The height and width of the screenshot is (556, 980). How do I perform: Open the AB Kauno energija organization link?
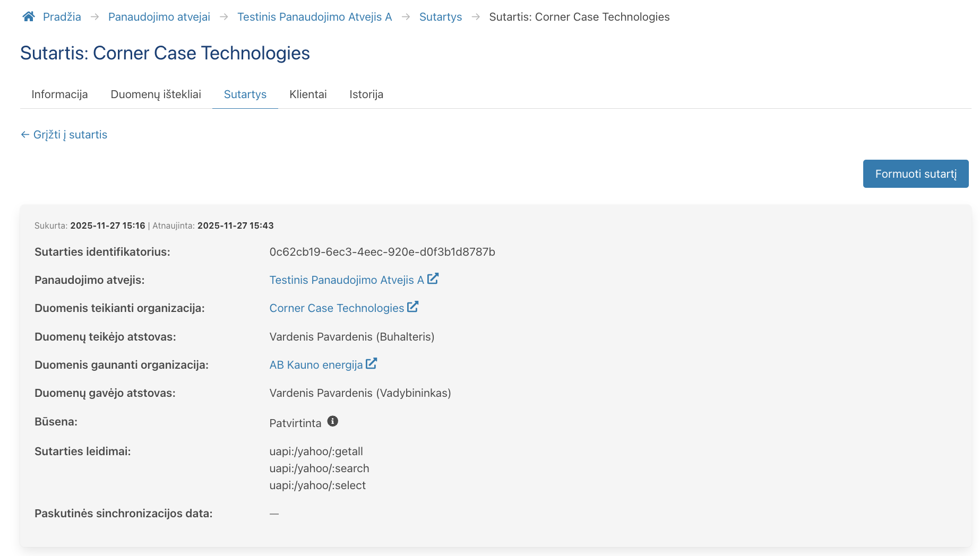[316, 365]
